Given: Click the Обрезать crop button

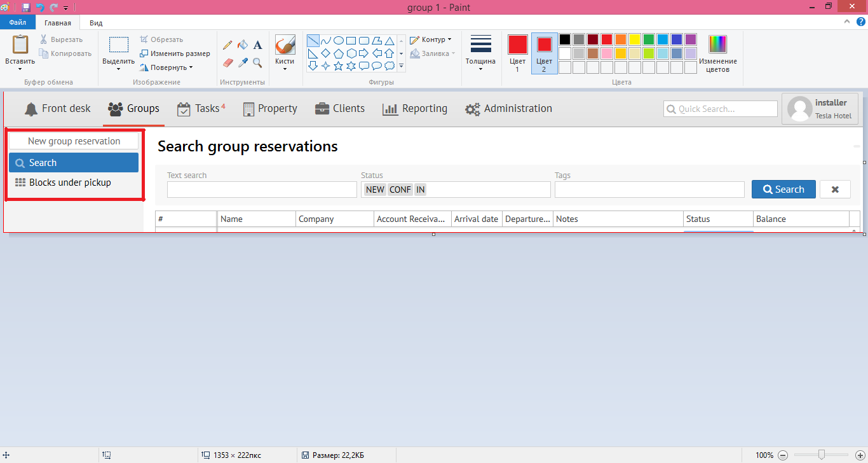Looking at the screenshot, I should pos(162,39).
